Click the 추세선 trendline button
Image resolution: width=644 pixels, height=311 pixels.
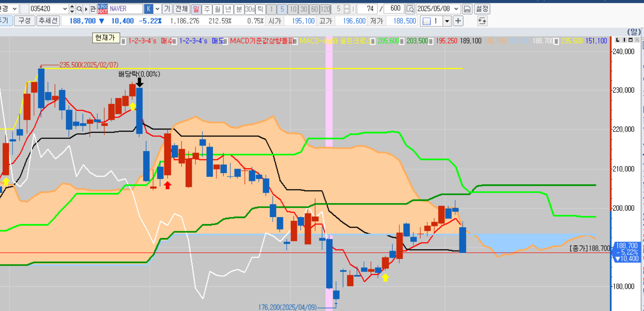click(x=48, y=21)
